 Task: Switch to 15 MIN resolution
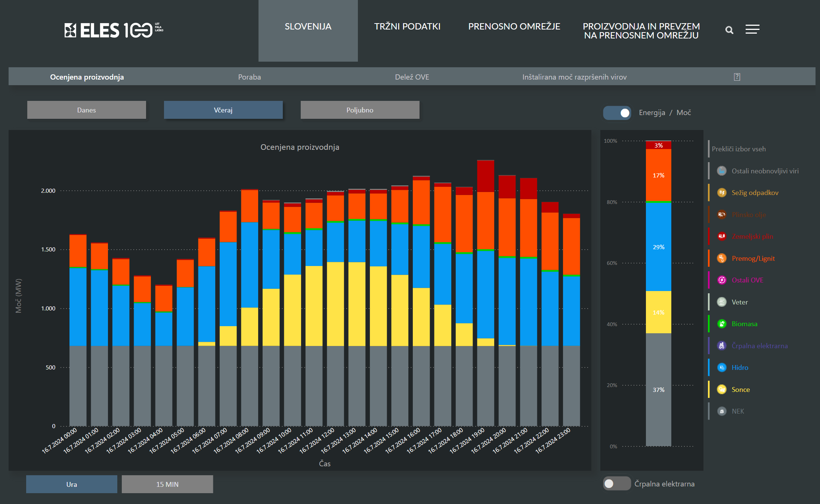click(x=167, y=484)
